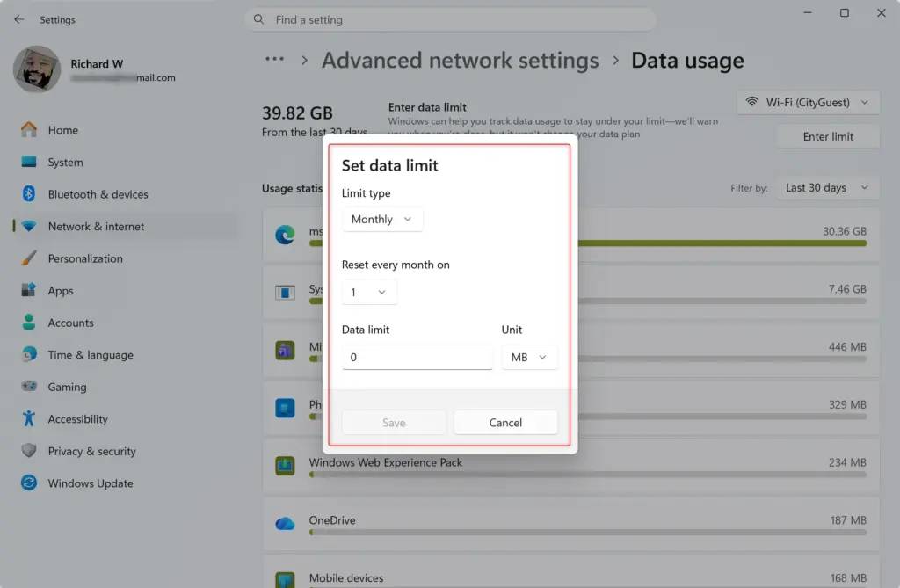Screen dimensions: 900x588
Task: Open System settings page
Action: click(x=125, y=162)
